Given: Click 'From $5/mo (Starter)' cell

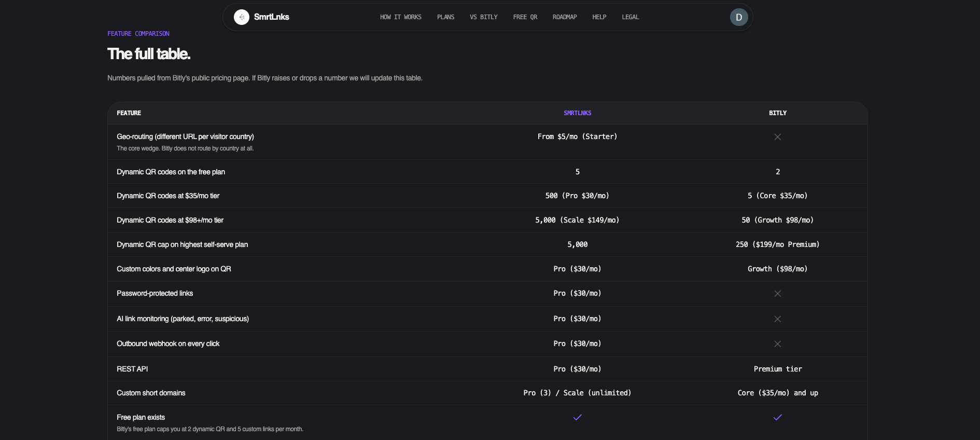Looking at the screenshot, I should pyautogui.click(x=577, y=136).
